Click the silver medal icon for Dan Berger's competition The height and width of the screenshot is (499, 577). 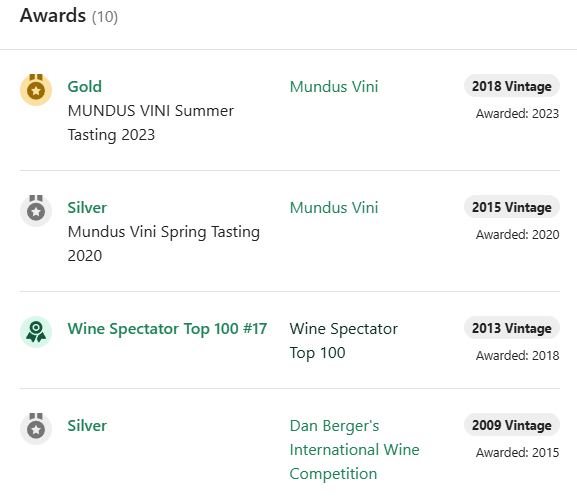point(36,429)
